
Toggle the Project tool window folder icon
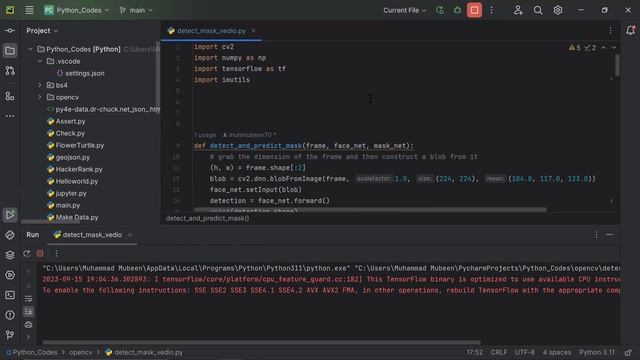coord(10,51)
